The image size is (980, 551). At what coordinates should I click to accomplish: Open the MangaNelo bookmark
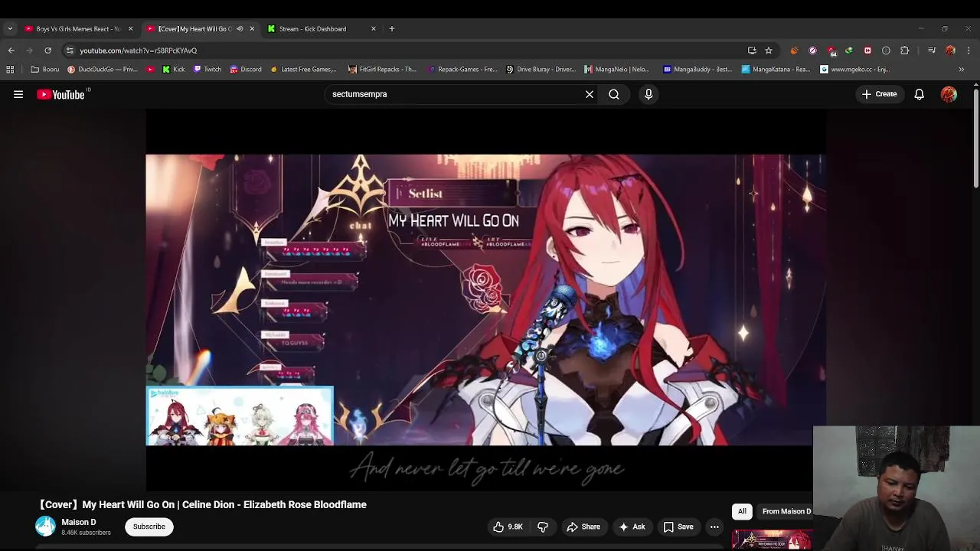point(616,69)
